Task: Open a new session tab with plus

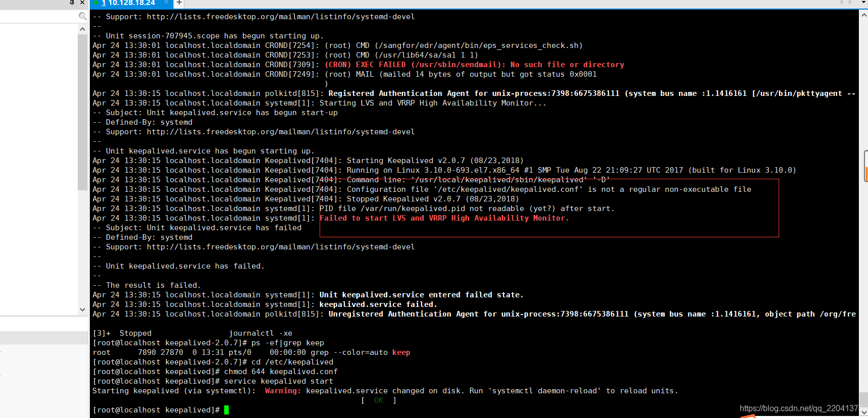Action: [179, 3]
